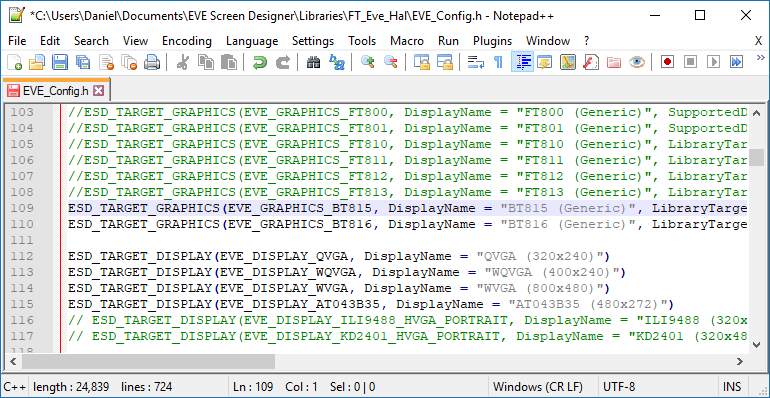The height and width of the screenshot is (398, 770).
Task: Click the user defined language icon
Action: pos(545,62)
